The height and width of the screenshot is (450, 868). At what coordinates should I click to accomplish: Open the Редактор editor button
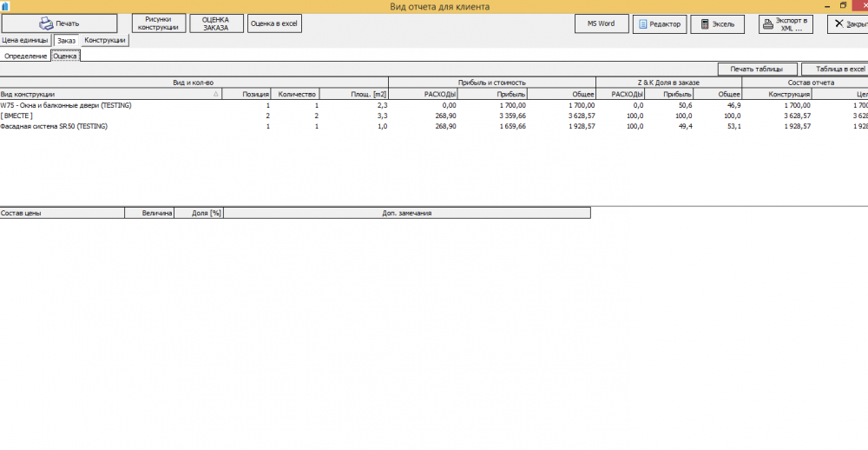pyautogui.click(x=660, y=24)
